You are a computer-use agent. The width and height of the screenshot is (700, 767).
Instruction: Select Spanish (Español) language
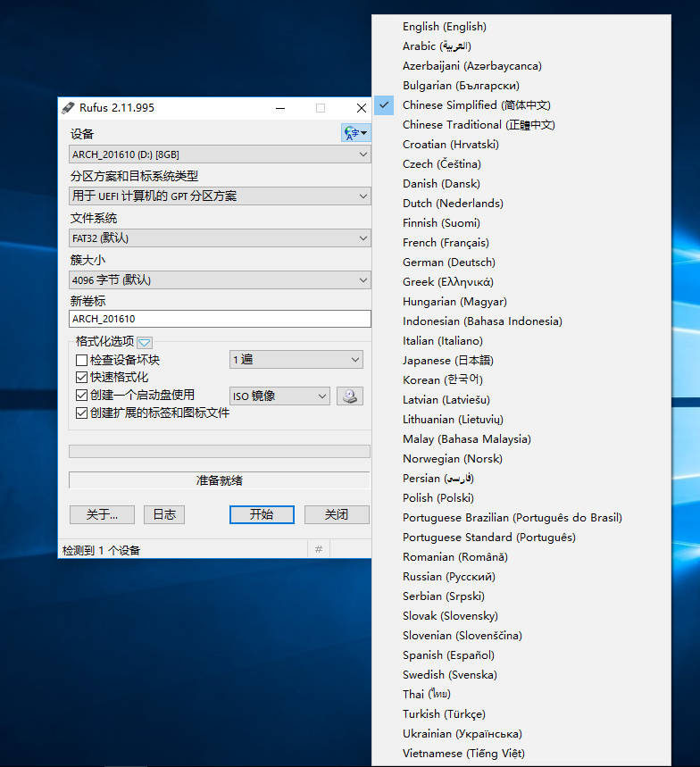point(521,655)
